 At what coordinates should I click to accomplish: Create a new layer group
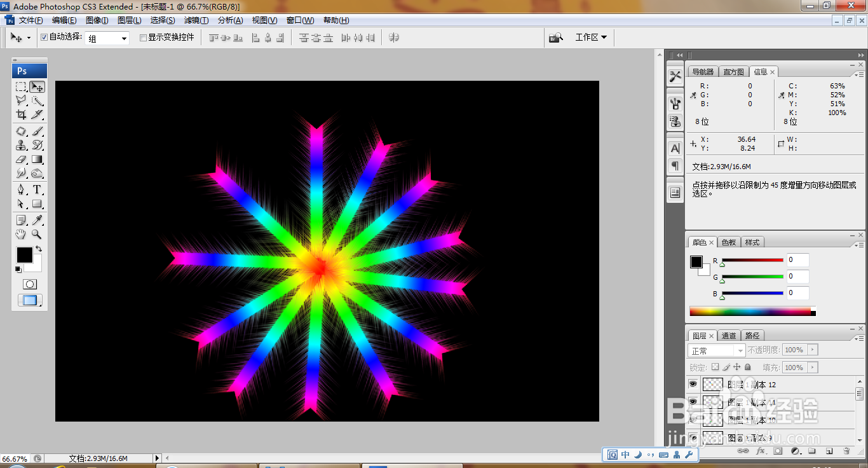point(812,451)
